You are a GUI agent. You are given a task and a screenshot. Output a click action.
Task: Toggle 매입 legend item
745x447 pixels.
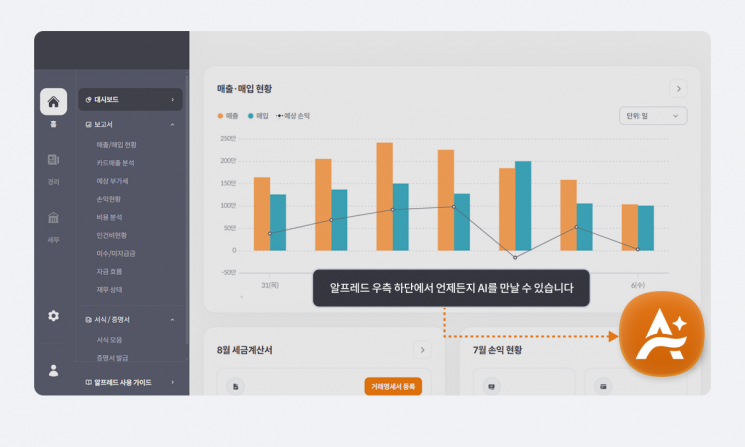[x=258, y=116]
